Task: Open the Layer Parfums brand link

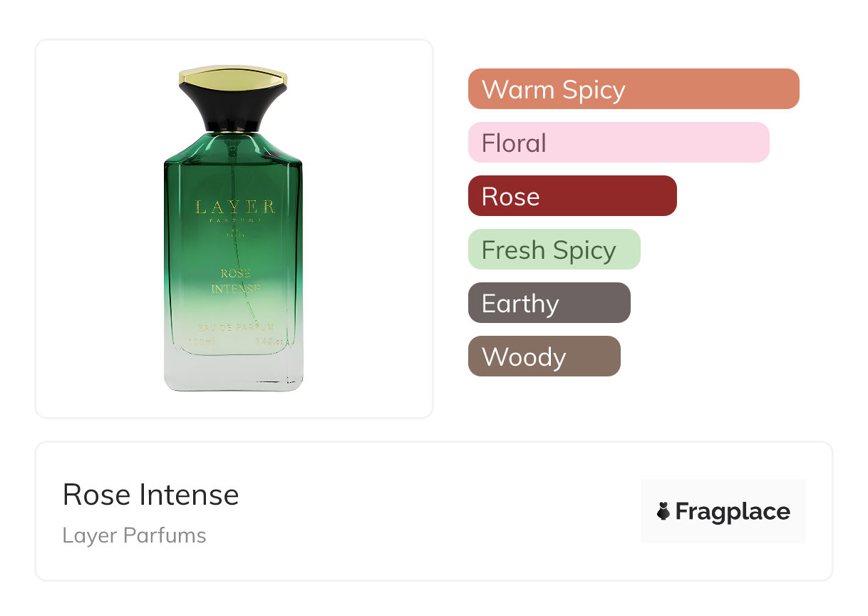Action: [x=134, y=535]
